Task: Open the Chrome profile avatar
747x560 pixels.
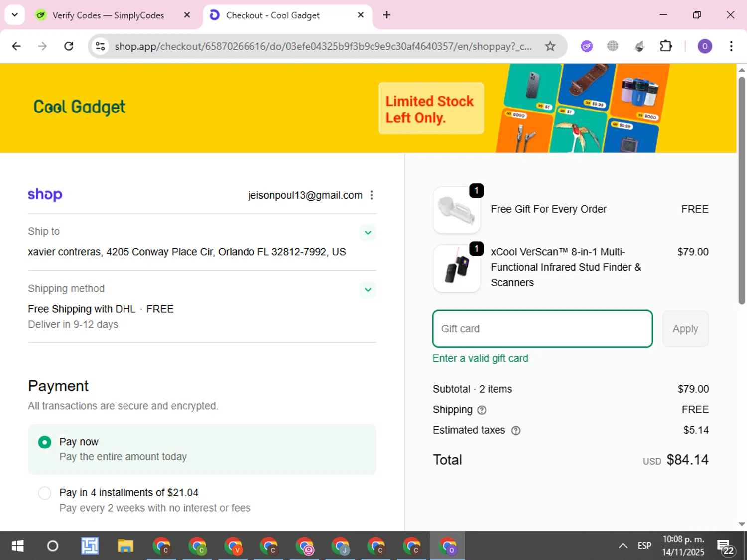Action: pyautogui.click(x=705, y=46)
